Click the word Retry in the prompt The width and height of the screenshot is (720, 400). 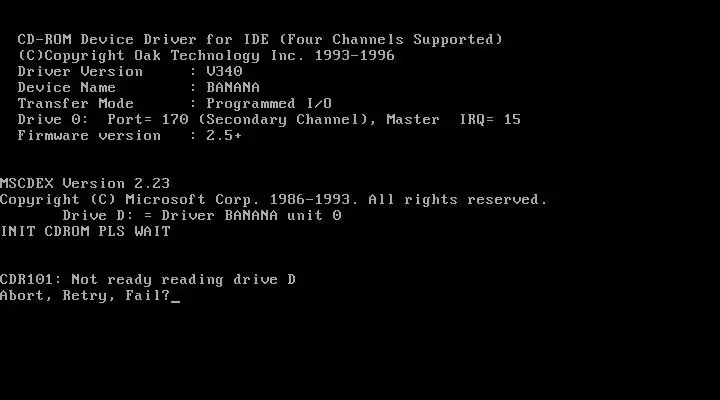(x=85, y=296)
